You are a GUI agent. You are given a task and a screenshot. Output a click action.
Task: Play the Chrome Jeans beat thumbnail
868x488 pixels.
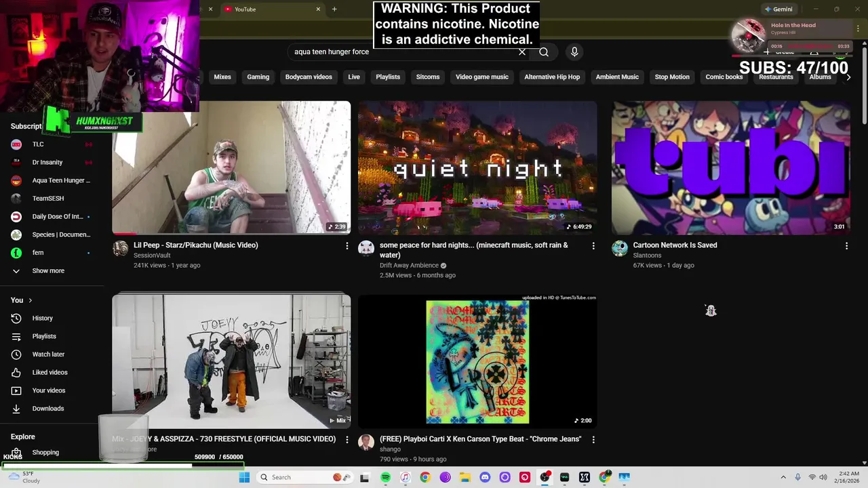pyautogui.click(x=477, y=361)
